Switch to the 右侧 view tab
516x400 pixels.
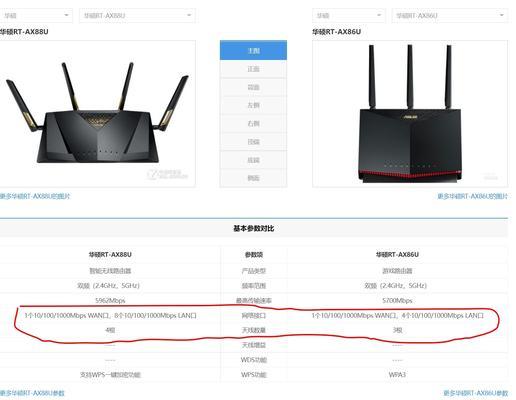(253, 124)
